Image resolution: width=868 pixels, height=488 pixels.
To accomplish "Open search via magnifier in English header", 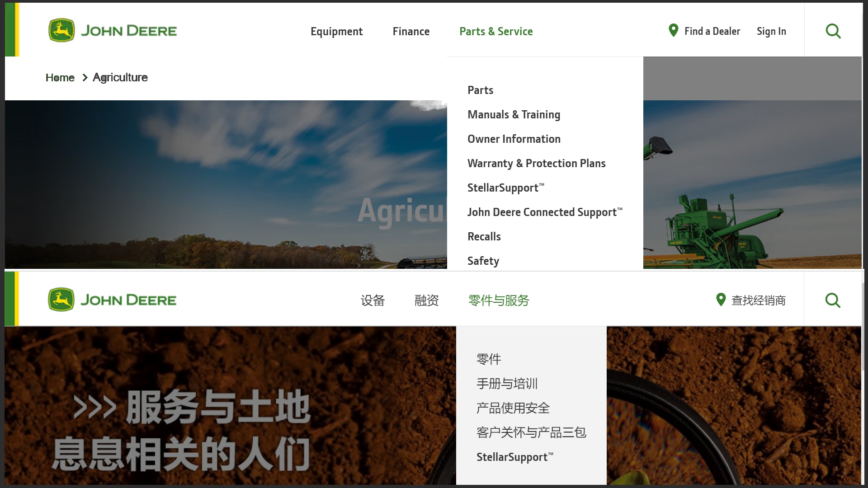I will coord(833,31).
